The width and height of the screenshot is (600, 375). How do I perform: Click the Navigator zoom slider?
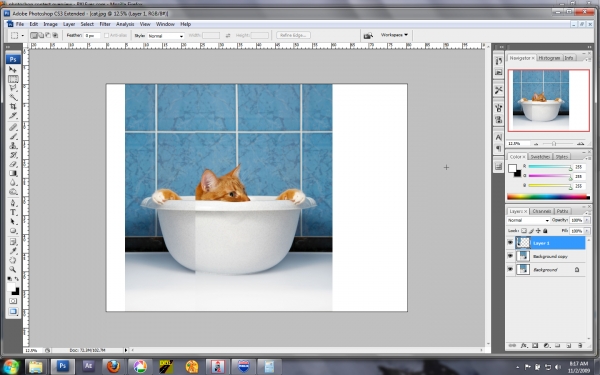554,143
